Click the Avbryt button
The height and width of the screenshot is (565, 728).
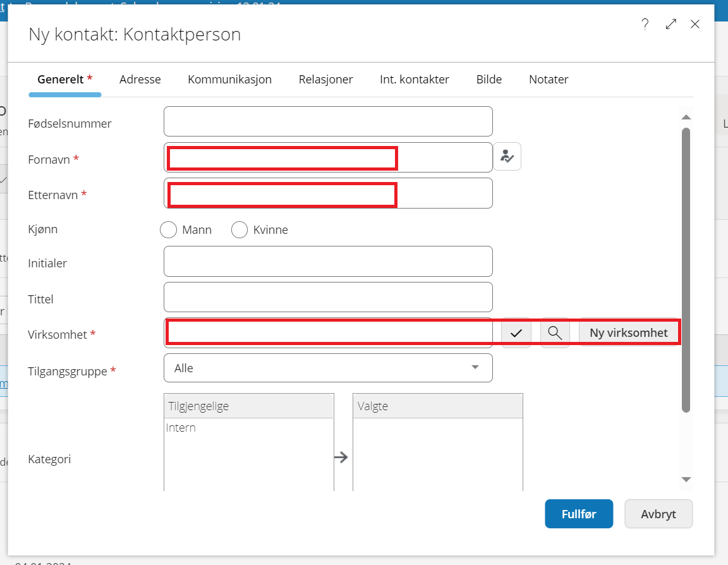point(658,514)
